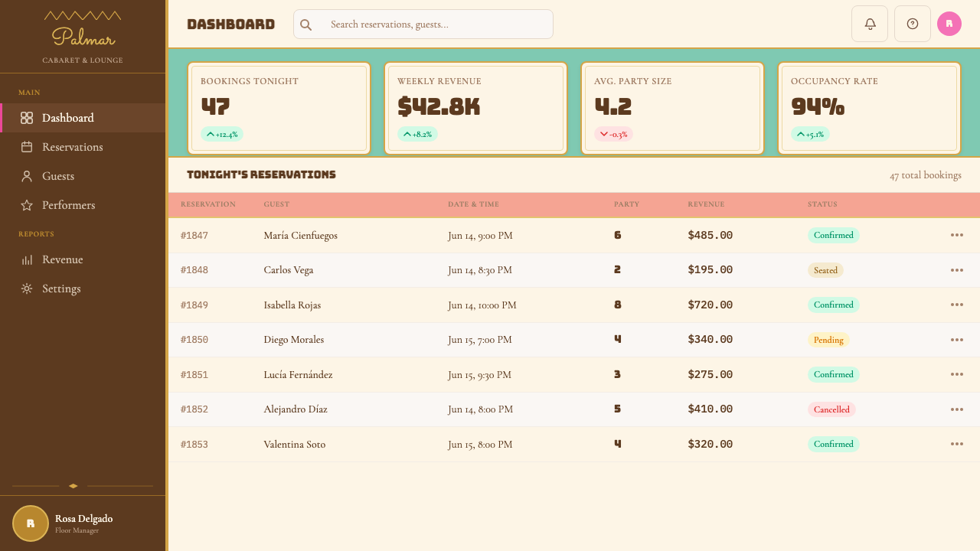Click the $720.00 revenue value
This screenshot has width=980, height=551.
pyautogui.click(x=710, y=305)
